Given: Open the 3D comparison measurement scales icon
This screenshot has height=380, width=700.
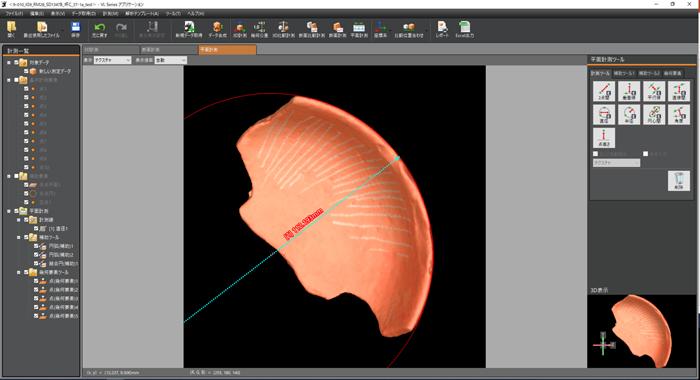Looking at the screenshot, I should [283, 29].
